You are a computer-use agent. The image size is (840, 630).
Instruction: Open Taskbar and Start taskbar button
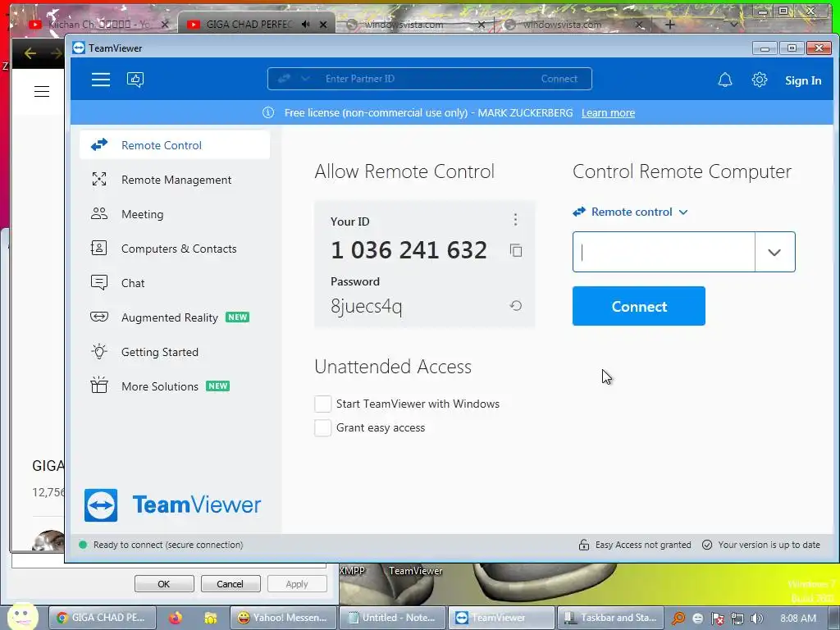(x=610, y=618)
